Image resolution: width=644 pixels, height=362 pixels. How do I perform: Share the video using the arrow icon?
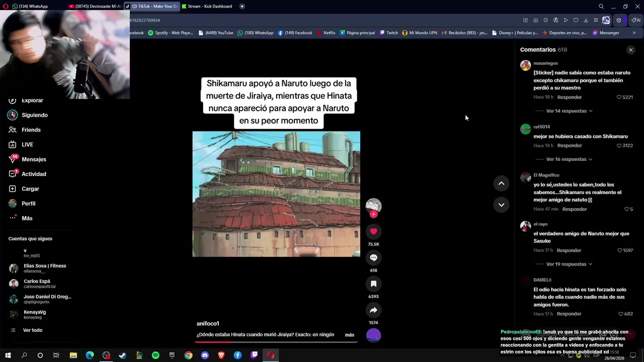tap(373, 310)
